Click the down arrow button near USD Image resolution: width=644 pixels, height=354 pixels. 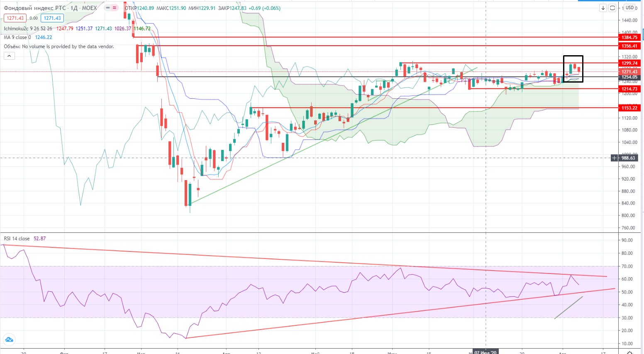click(x=603, y=8)
